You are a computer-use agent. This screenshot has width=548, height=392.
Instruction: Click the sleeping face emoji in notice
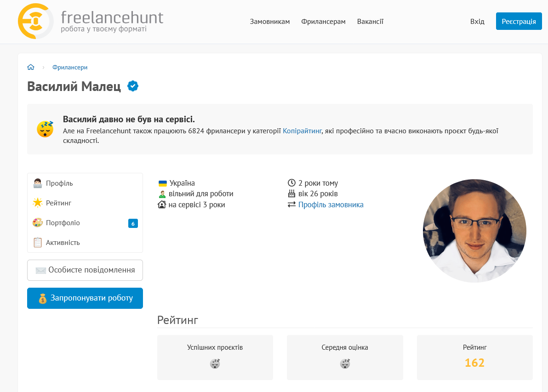click(x=46, y=129)
